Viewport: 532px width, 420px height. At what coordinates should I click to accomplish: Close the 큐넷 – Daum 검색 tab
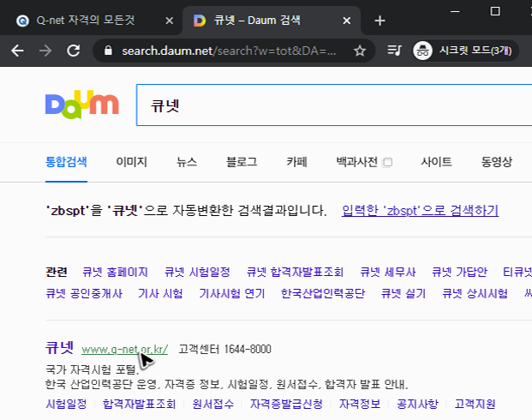point(346,21)
